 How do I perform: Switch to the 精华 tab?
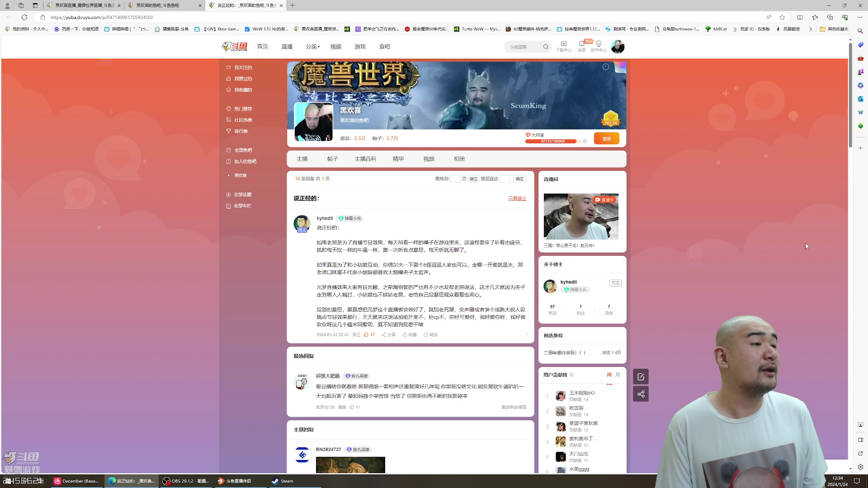point(398,159)
